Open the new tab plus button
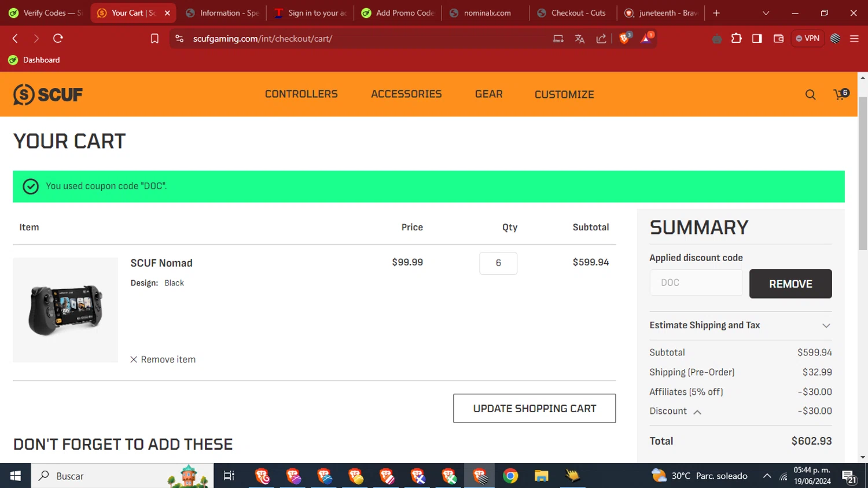Viewport: 868px width, 488px height. click(716, 13)
